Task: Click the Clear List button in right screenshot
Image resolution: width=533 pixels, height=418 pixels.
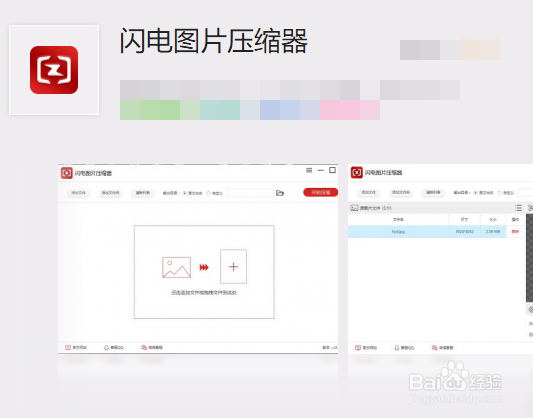Action: point(433,192)
